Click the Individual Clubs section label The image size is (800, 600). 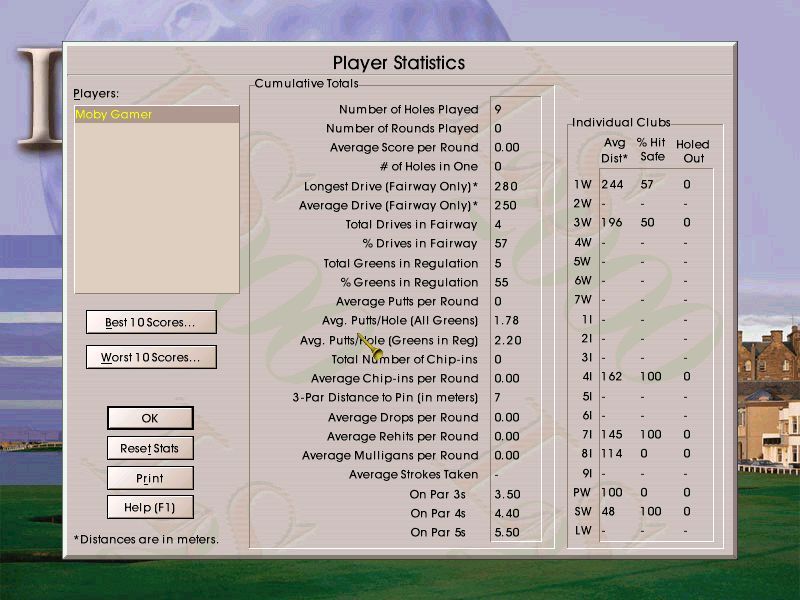[622, 122]
